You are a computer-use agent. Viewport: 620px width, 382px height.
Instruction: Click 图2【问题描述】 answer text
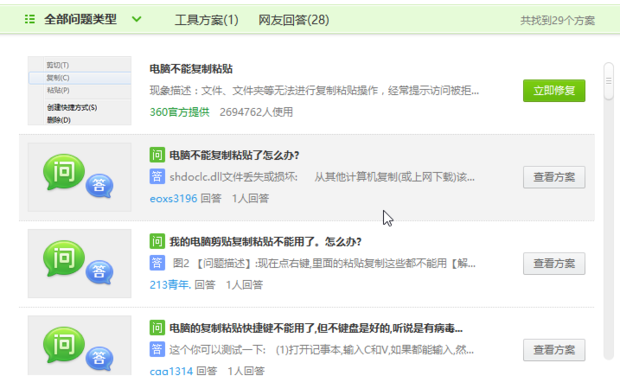[324, 263]
